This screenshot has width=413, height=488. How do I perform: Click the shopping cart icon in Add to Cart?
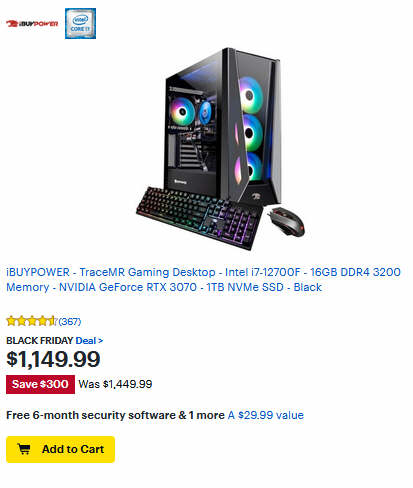[24, 449]
